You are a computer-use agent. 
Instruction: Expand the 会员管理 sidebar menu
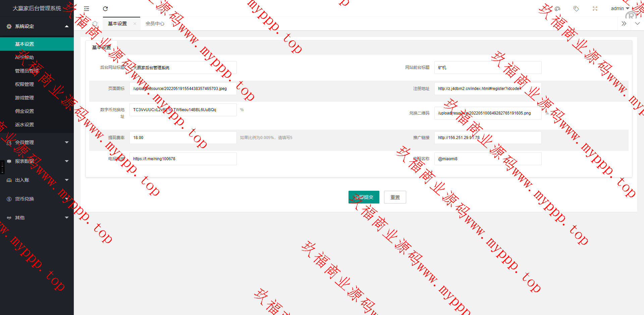pyautogui.click(x=37, y=142)
